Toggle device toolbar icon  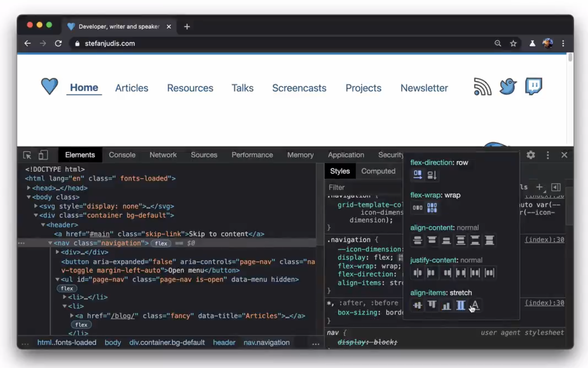43,155
